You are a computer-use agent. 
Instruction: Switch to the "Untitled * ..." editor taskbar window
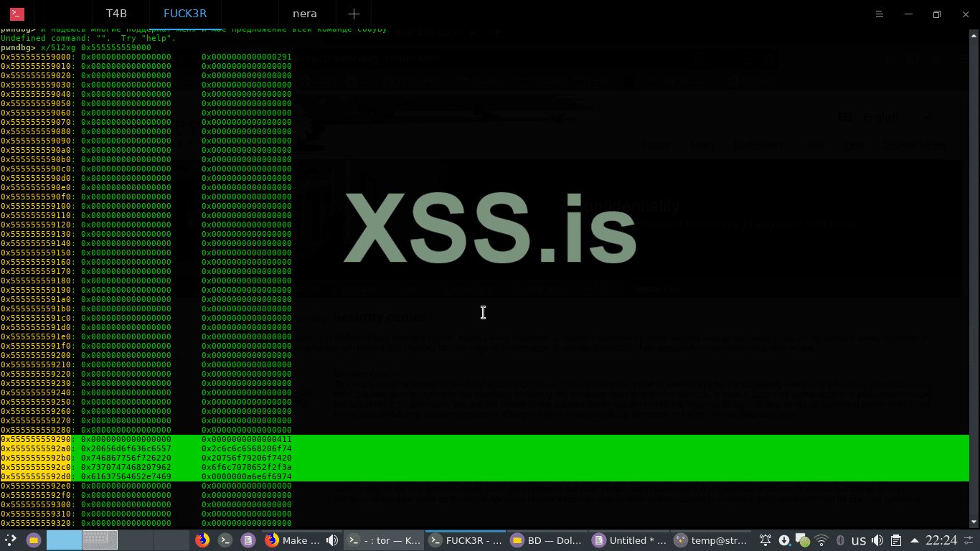pyautogui.click(x=630, y=540)
